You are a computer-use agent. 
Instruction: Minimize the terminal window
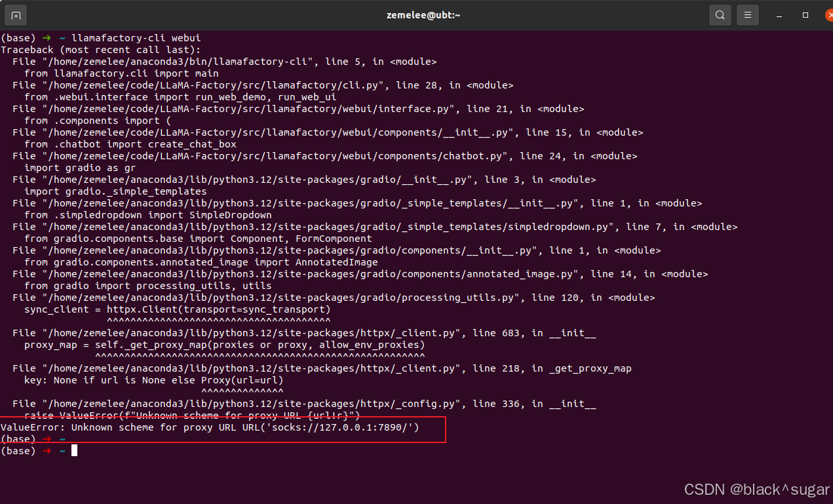tap(779, 15)
